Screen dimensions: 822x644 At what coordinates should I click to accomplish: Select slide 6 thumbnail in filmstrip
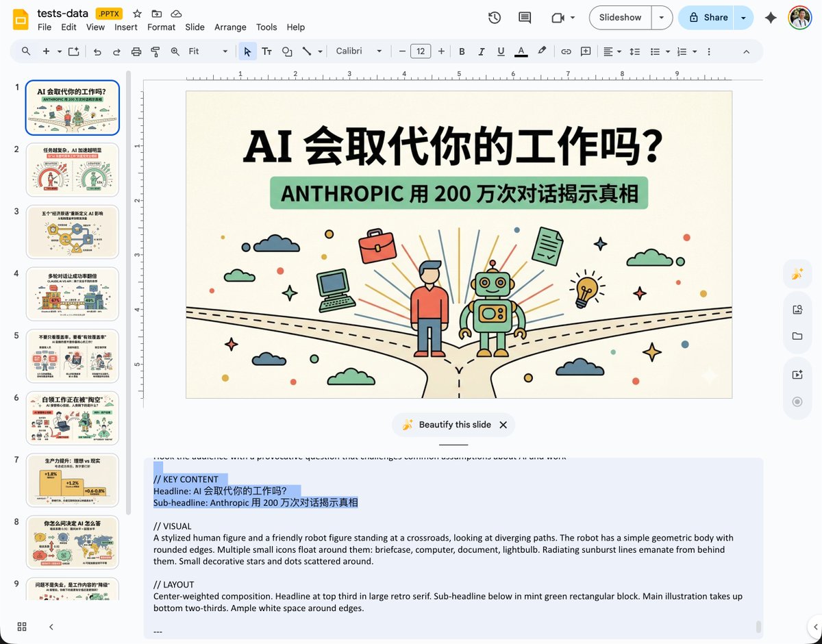(73, 417)
